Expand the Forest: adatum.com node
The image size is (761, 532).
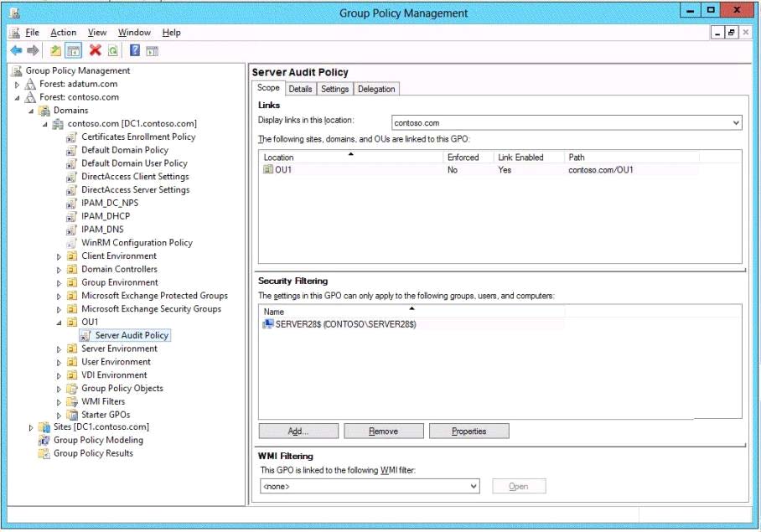17,85
